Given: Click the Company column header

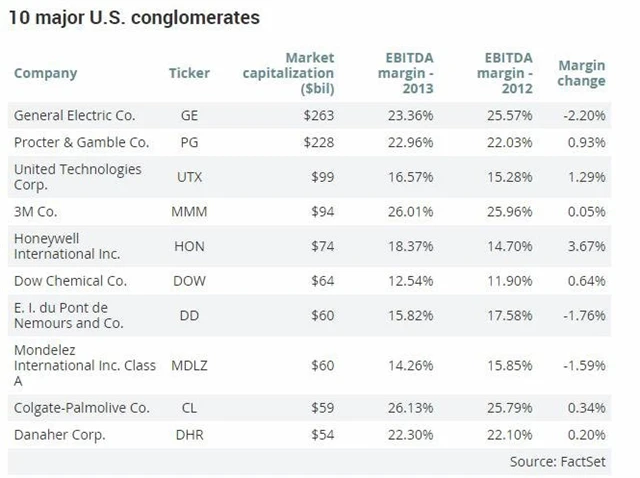Looking at the screenshot, I should point(45,73).
